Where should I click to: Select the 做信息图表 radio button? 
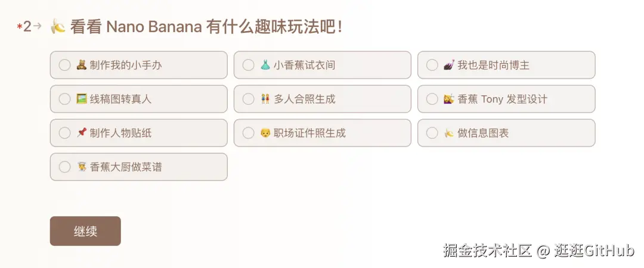(x=432, y=133)
